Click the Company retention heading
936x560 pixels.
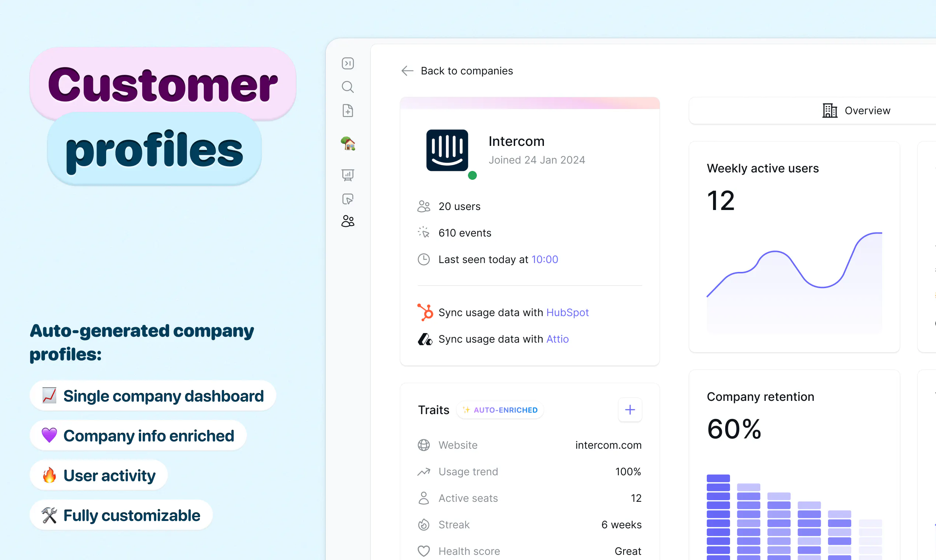point(761,396)
